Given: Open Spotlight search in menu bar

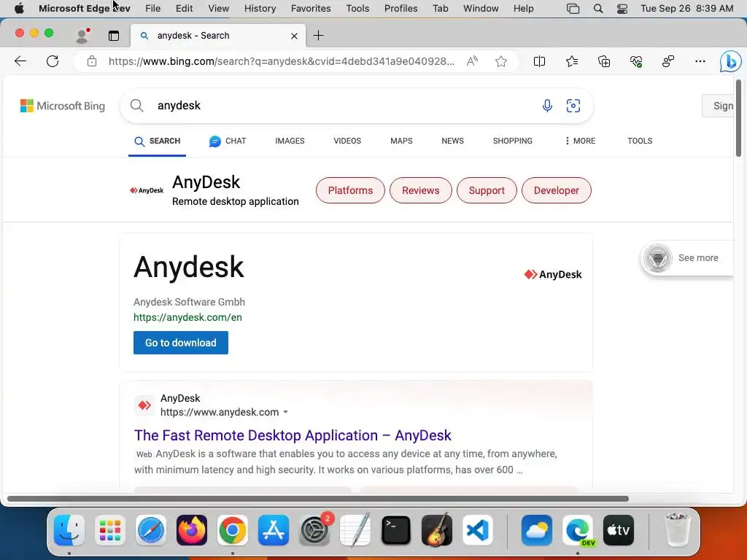Looking at the screenshot, I should tap(598, 9).
